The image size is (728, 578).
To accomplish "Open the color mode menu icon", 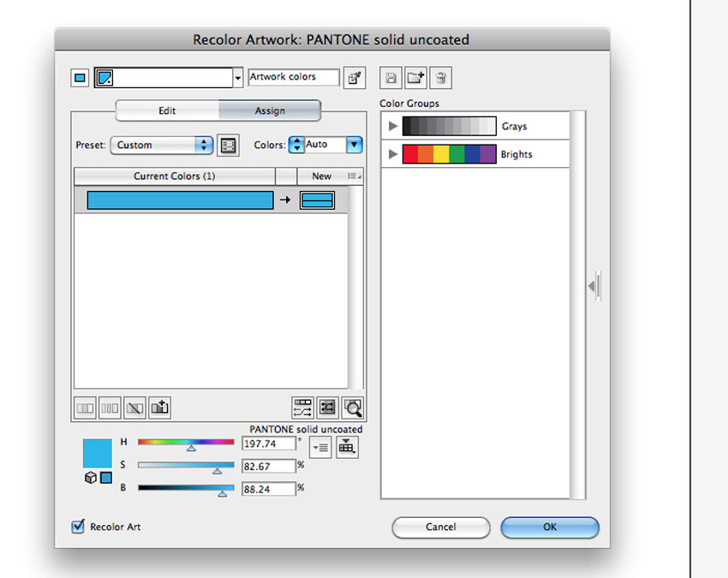I will [x=320, y=448].
